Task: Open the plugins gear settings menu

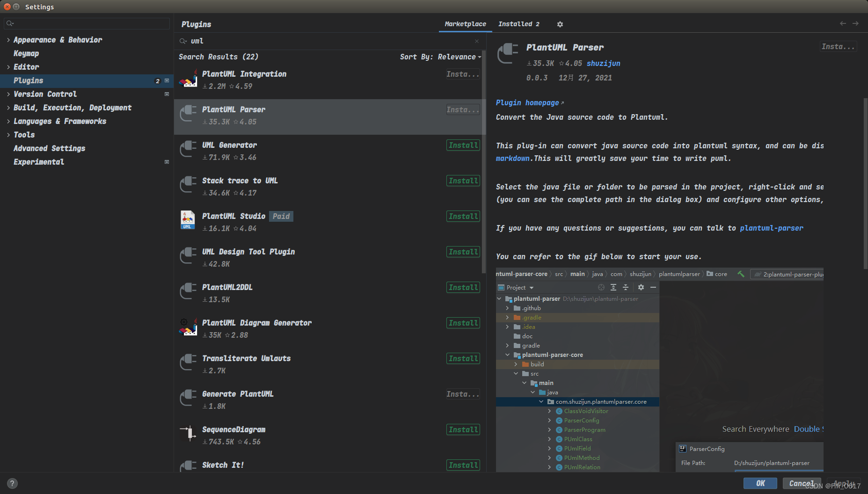Action: [560, 24]
